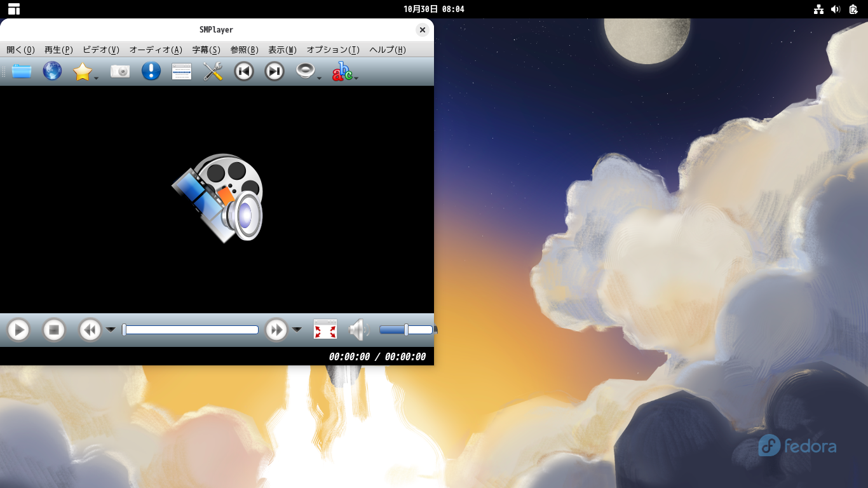The height and width of the screenshot is (488, 868).
Task: Open the 字幕(S) menu
Action: click(207, 50)
